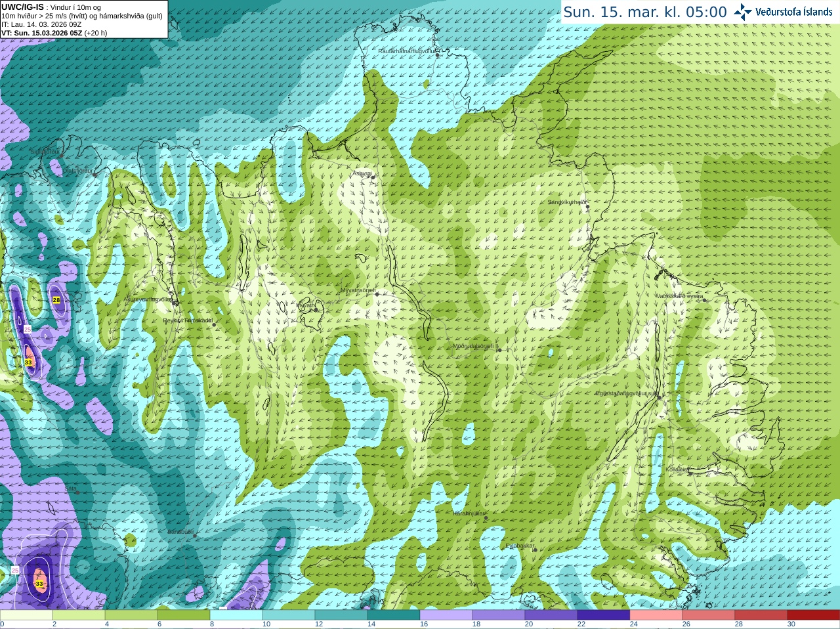Select the 4–6 m/s legend swatch

click(131, 615)
